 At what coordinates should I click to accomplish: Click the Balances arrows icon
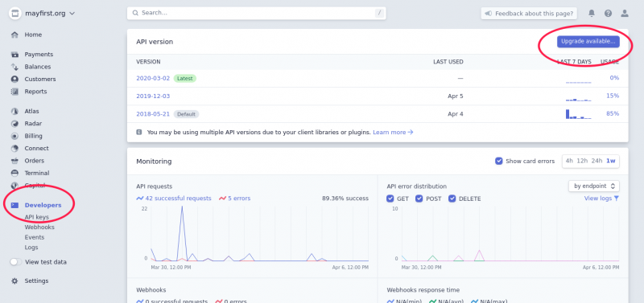(14, 67)
